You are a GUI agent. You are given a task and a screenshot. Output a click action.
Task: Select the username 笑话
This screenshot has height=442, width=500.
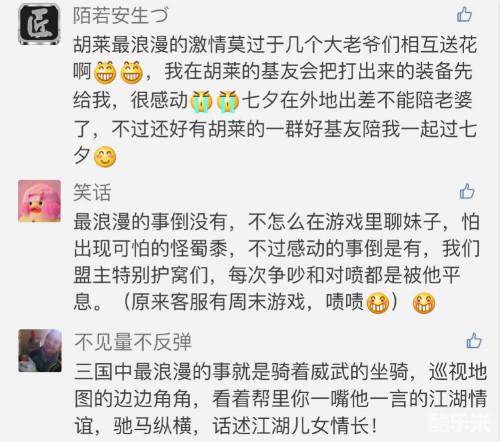click(92, 193)
